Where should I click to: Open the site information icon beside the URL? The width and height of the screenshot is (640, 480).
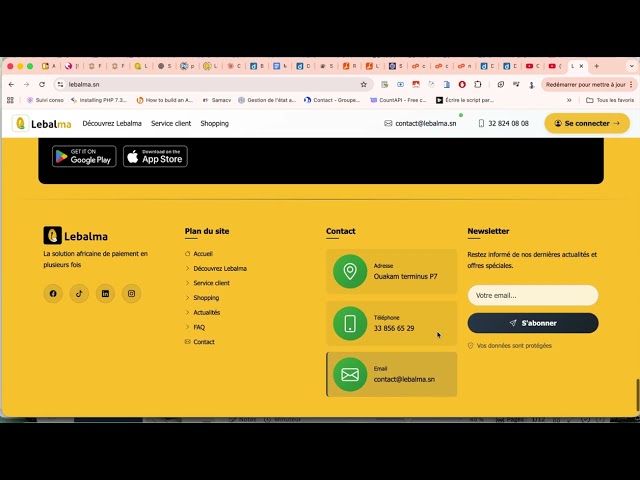tap(60, 84)
